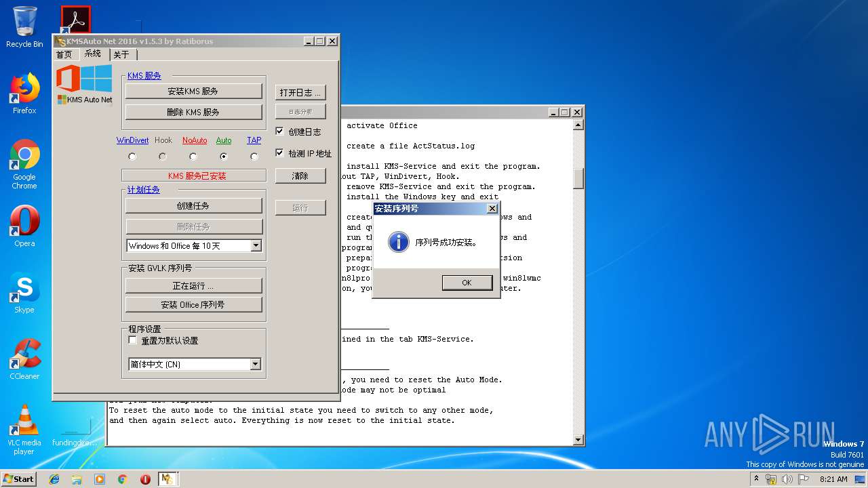Screen dimensions: 868x488
Task: Open the KMS 服务 link heading
Action: pyautogui.click(x=144, y=76)
